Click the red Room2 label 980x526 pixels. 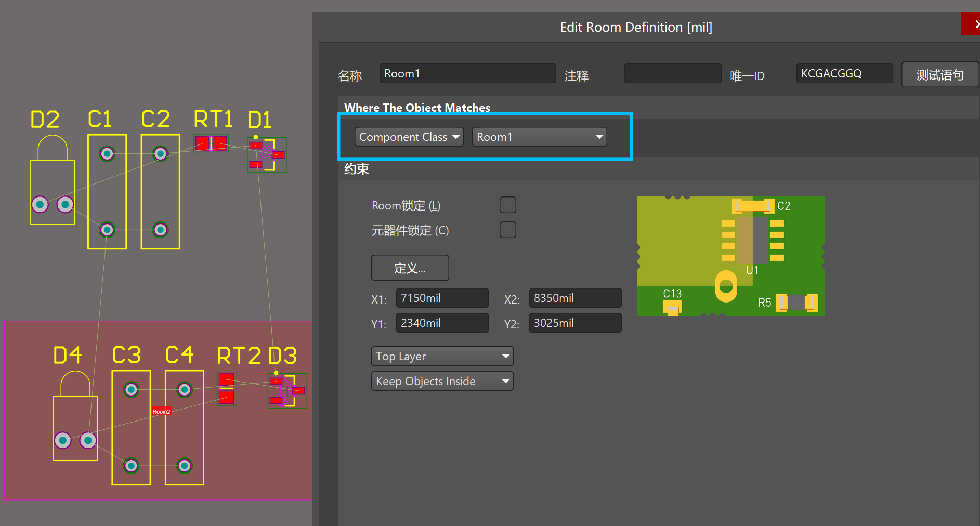pyautogui.click(x=161, y=411)
